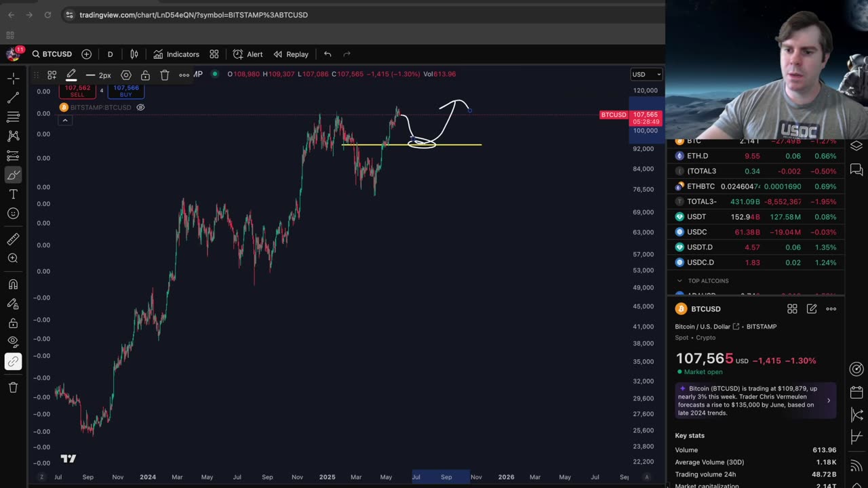Select the zoom in tool

pos(13,258)
